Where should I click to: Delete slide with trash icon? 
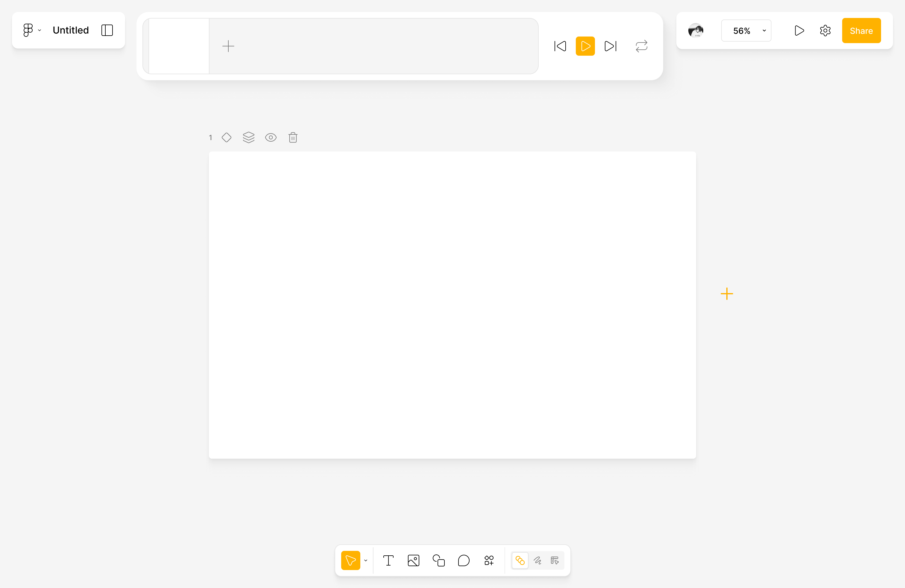(293, 137)
